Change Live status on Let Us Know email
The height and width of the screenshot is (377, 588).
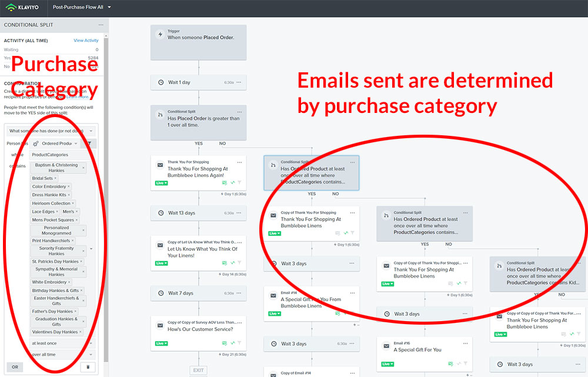click(x=161, y=263)
